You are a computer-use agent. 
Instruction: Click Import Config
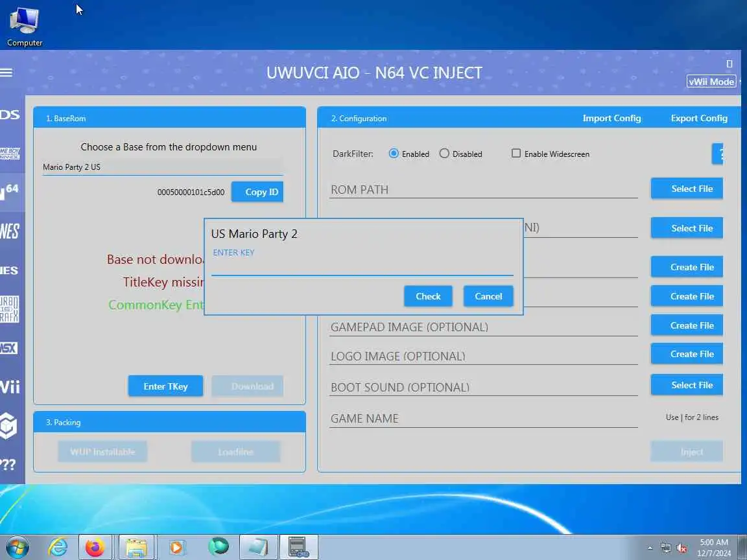[x=611, y=118]
